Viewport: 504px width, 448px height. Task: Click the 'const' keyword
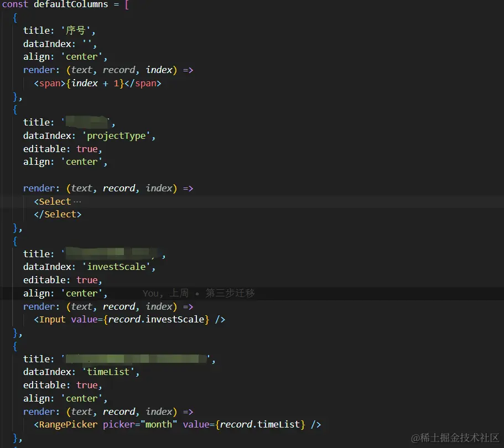15,4
